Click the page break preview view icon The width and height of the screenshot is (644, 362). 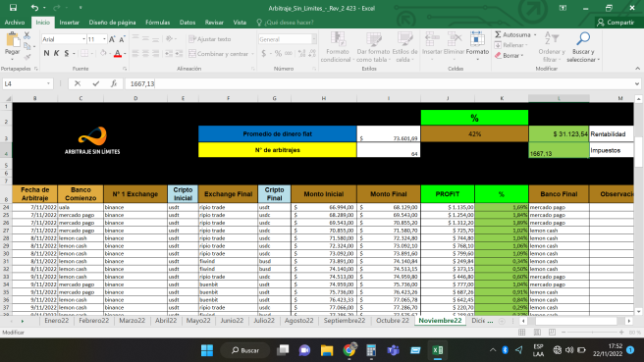pyautogui.click(x=552, y=332)
